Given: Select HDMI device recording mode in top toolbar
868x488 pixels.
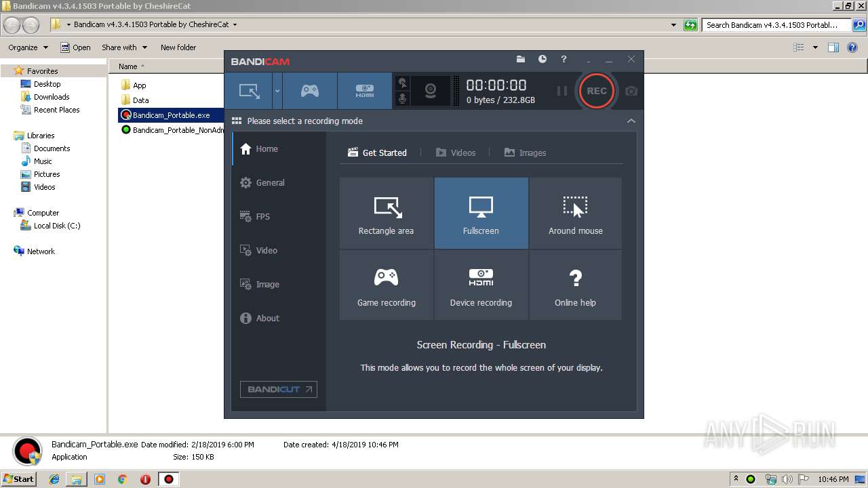Looking at the screenshot, I should 365,91.
